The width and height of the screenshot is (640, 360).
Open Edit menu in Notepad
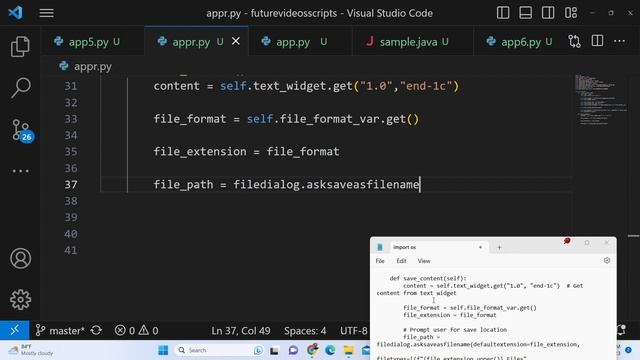401,261
